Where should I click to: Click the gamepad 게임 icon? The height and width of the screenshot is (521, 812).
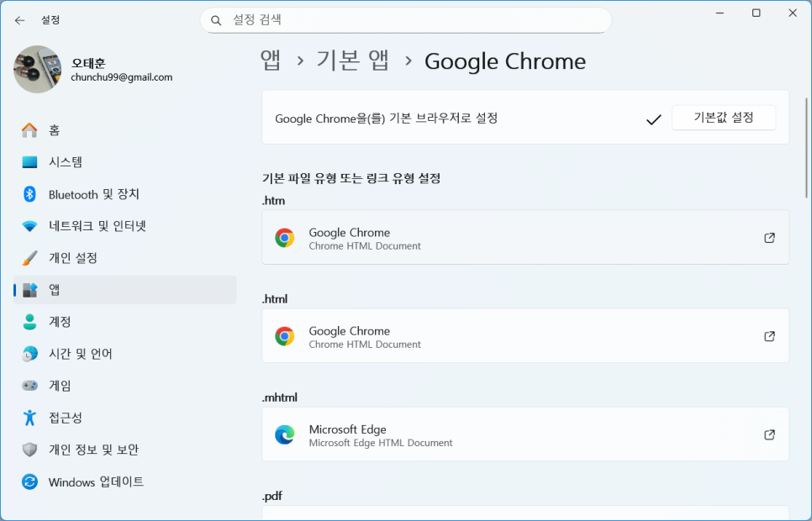(x=29, y=386)
